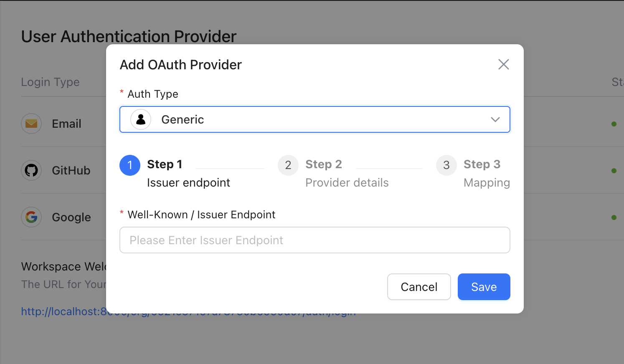Click the Login Type column header
The image size is (624, 364).
(x=50, y=82)
